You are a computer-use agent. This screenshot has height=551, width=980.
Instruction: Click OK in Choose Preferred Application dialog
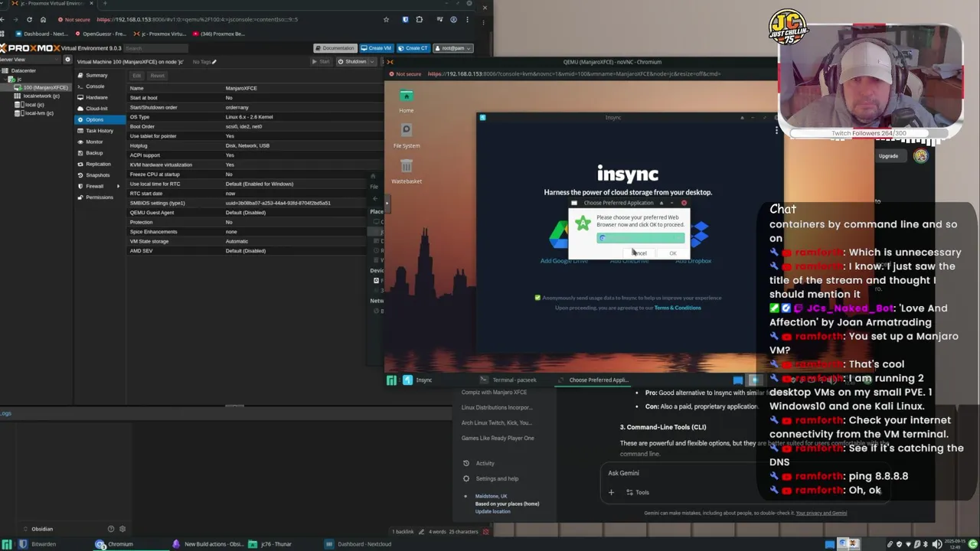[673, 253]
